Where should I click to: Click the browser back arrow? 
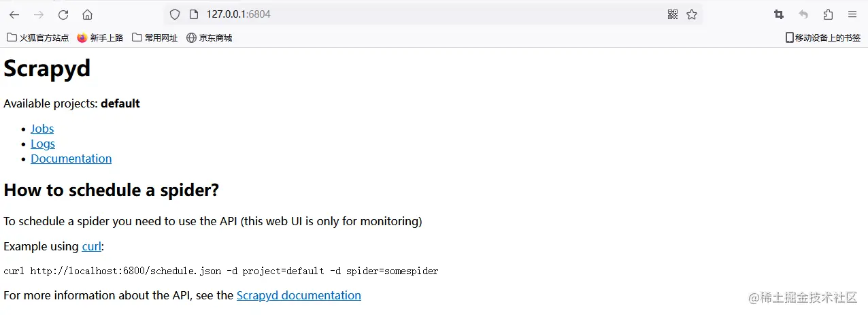click(x=14, y=14)
